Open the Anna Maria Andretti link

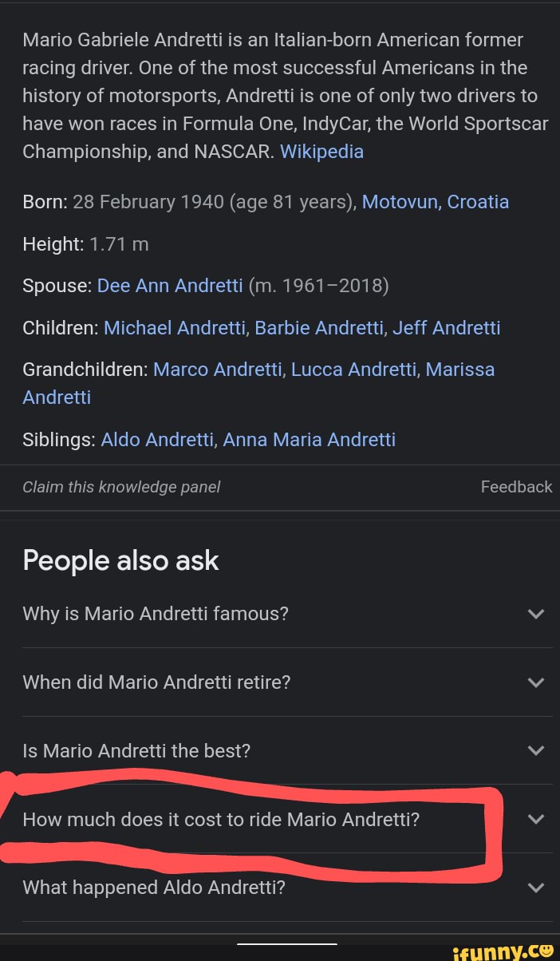pyautogui.click(x=310, y=439)
